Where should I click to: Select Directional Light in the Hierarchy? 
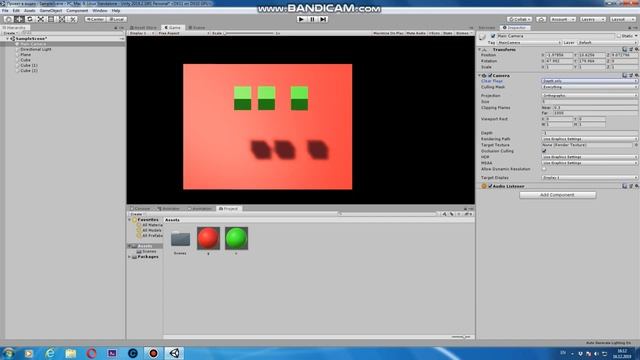[36, 49]
